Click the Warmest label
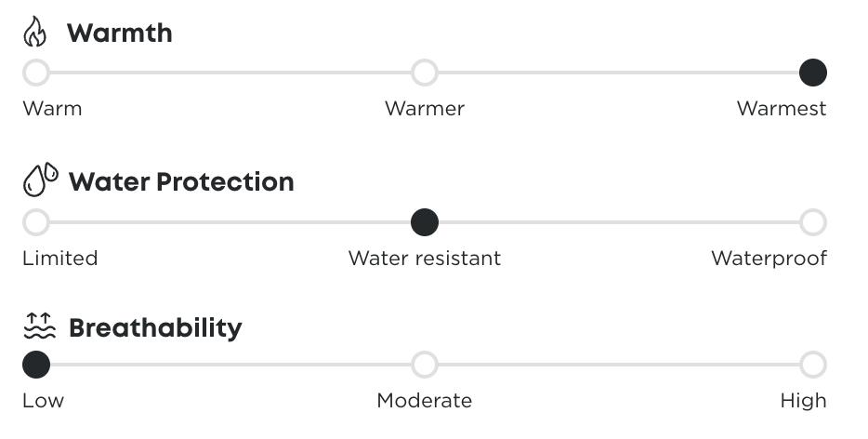Viewport: 868px width, 439px height. pos(781,109)
